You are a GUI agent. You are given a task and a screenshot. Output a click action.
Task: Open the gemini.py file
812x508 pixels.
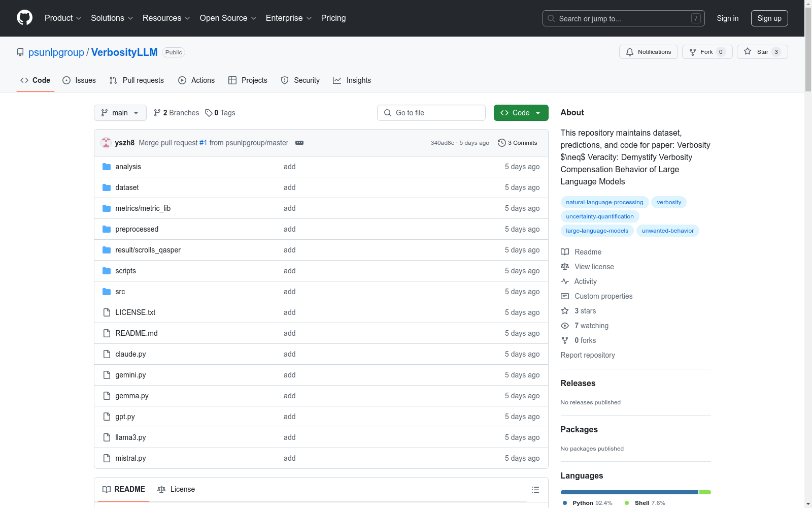pos(130,375)
